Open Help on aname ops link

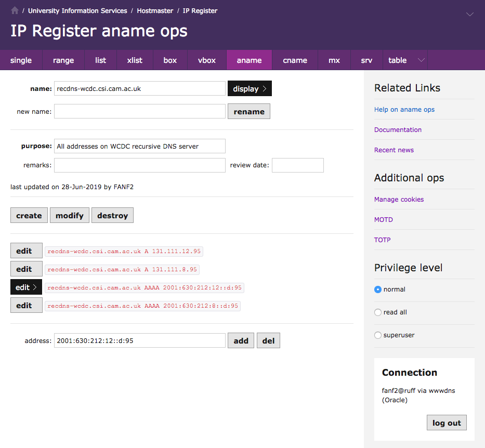point(404,110)
